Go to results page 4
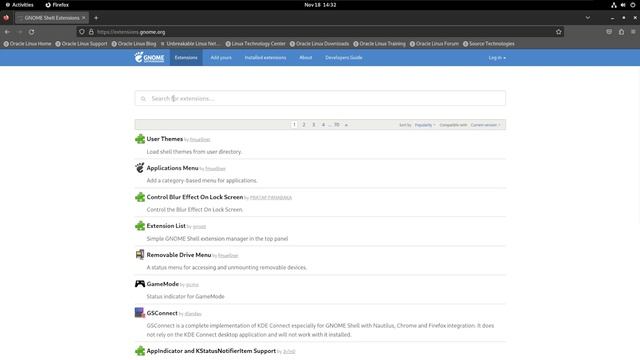 tap(323, 124)
